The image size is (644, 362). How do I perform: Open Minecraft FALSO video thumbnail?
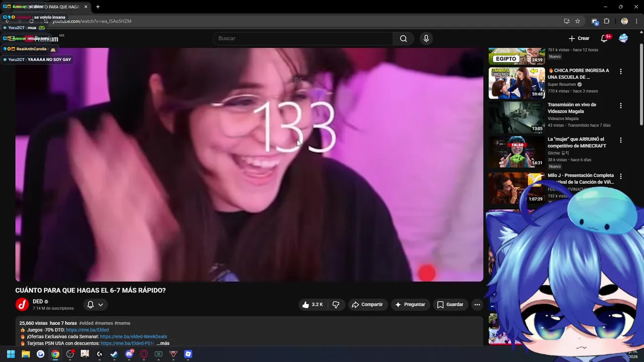517,152
